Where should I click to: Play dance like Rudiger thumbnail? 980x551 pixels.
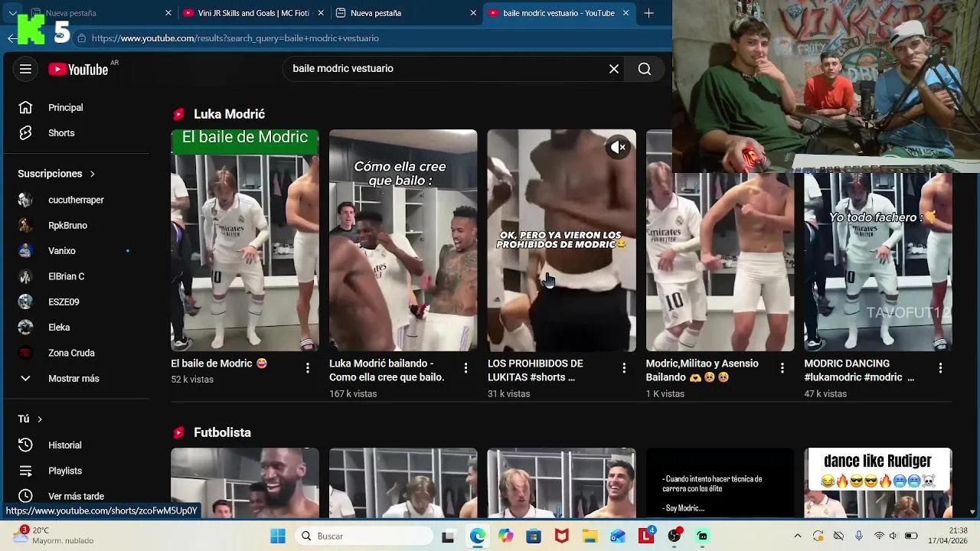pyautogui.click(x=878, y=483)
